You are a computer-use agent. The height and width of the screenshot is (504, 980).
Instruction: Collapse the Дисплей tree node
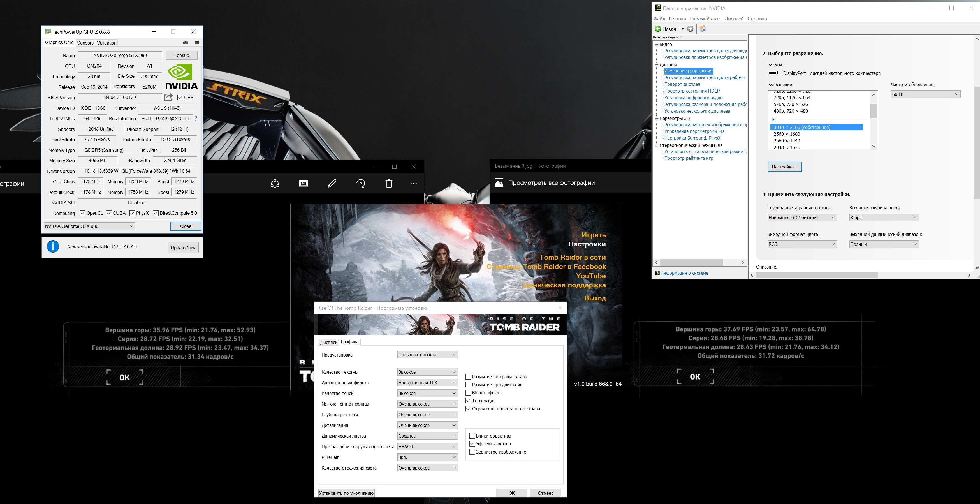pyautogui.click(x=656, y=64)
